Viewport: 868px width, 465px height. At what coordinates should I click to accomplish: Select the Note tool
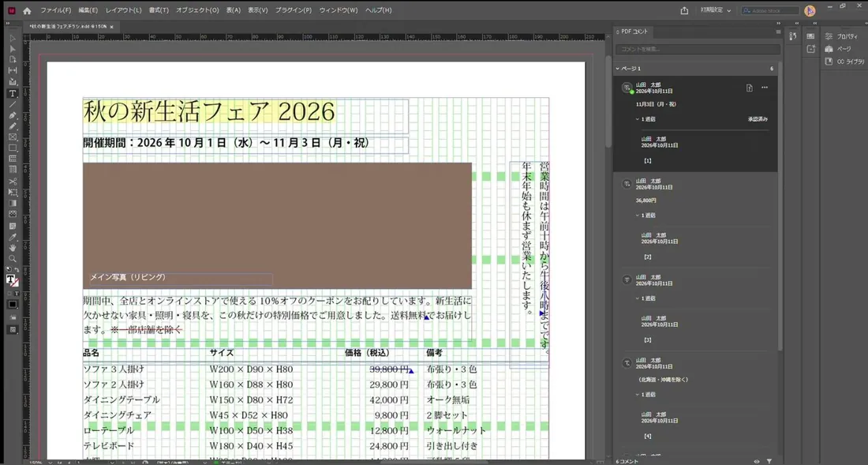tap(13, 226)
